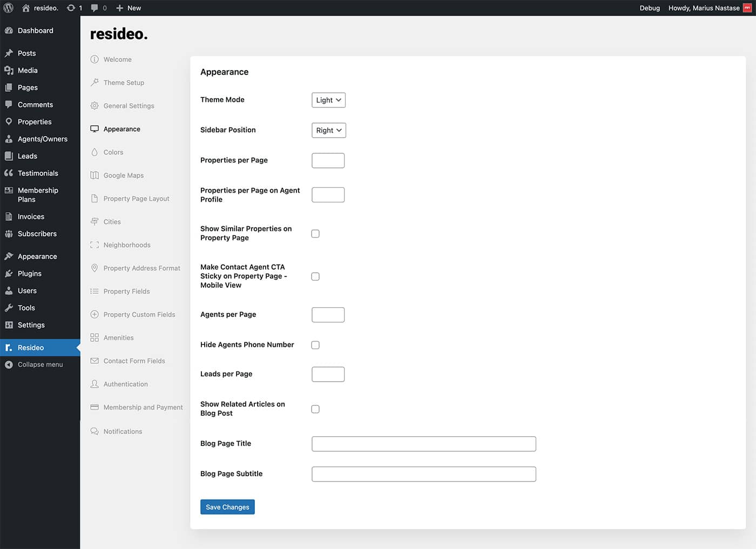756x549 pixels.
Task: Open the updates icon in admin bar
Action: click(x=71, y=8)
